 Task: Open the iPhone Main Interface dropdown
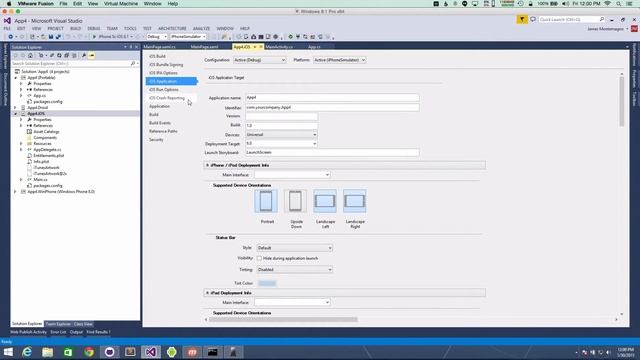pyautogui.click(x=292, y=175)
